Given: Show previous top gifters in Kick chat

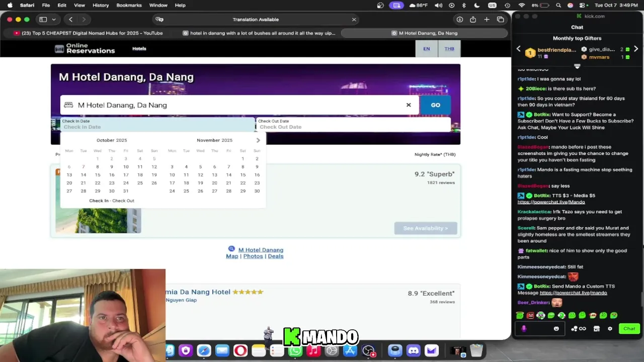Looking at the screenshot, I should tap(519, 49).
